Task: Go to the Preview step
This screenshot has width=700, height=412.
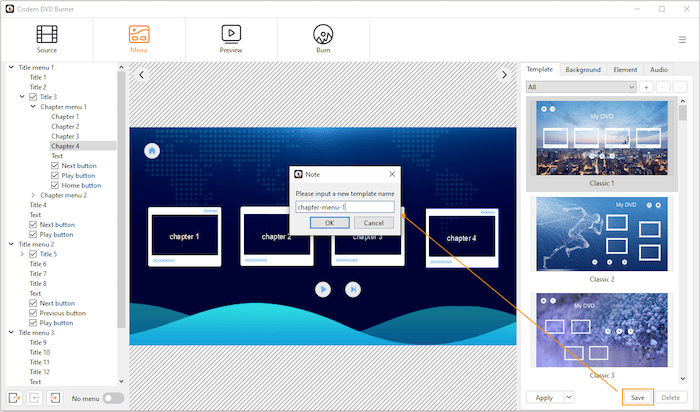Action: click(231, 38)
